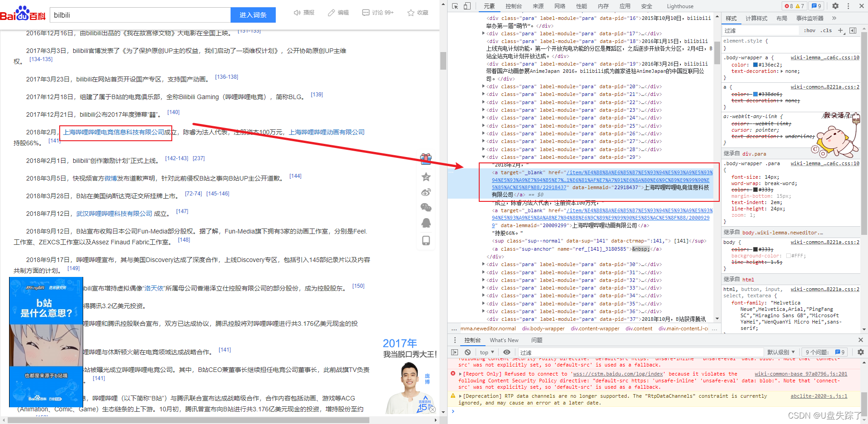Expand the text-decoration shorthand triangle
The image size is (868, 424).
coord(782,71)
